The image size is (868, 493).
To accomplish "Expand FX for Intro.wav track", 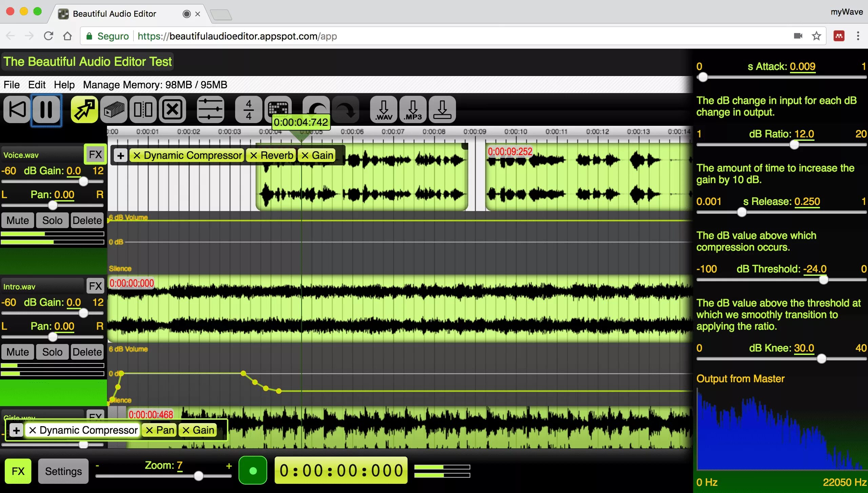I will click(95, 286).
